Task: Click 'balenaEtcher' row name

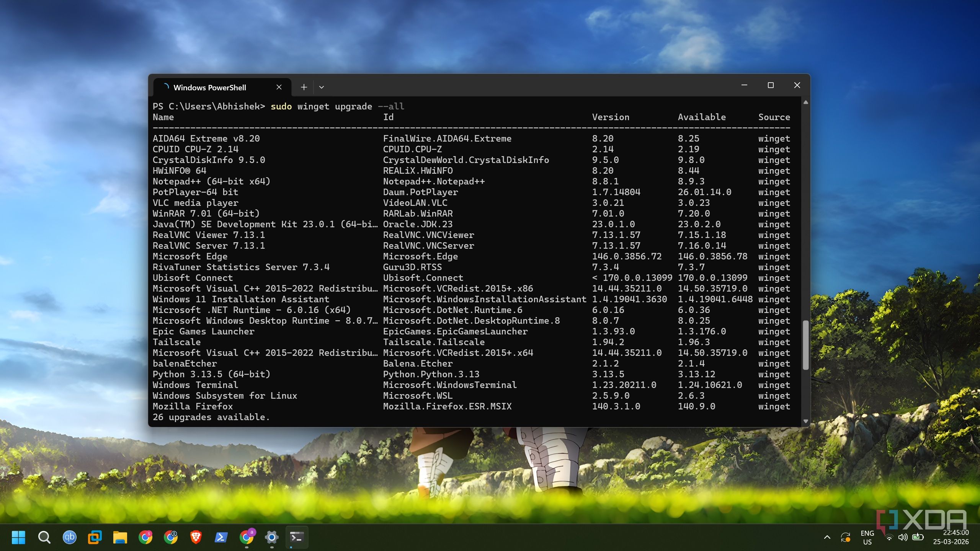Action: [x=185, y=364]
